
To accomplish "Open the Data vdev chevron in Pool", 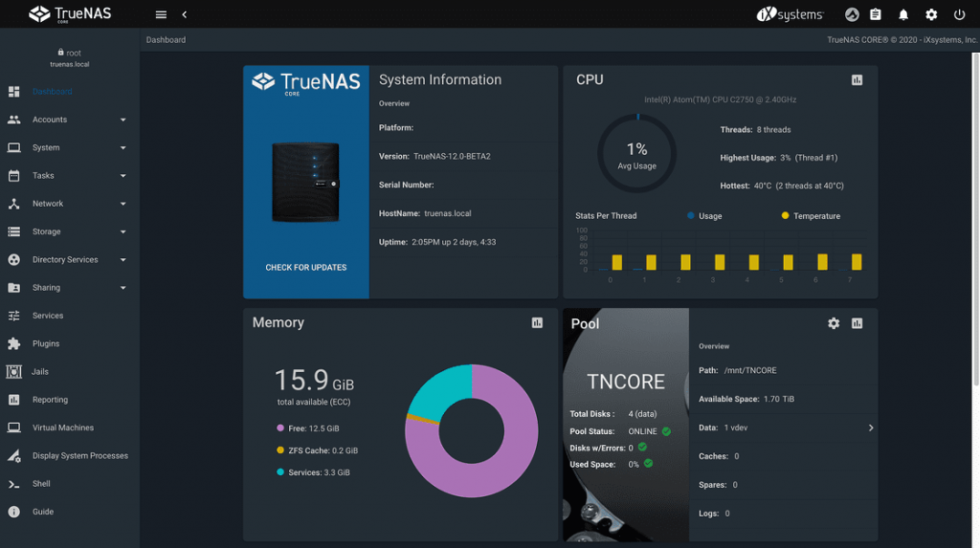I will [871, 428].
